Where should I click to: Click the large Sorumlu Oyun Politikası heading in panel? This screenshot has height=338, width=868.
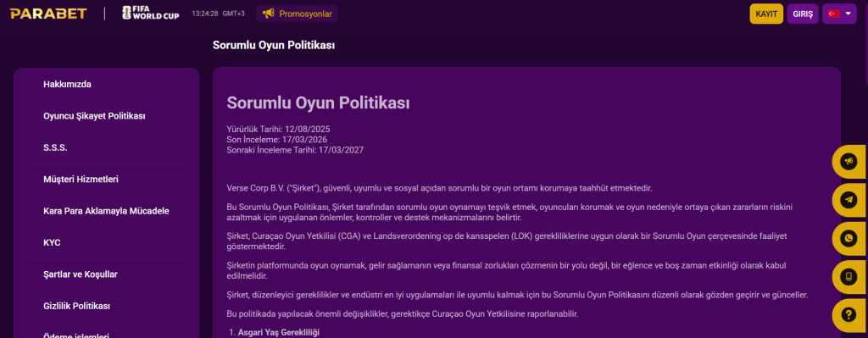click(x=319, y=103)
